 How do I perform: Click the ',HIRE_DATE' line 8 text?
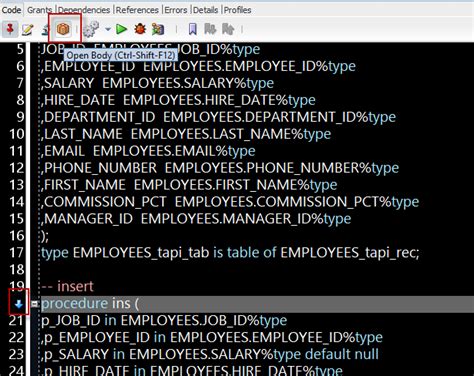pos(178,100)
